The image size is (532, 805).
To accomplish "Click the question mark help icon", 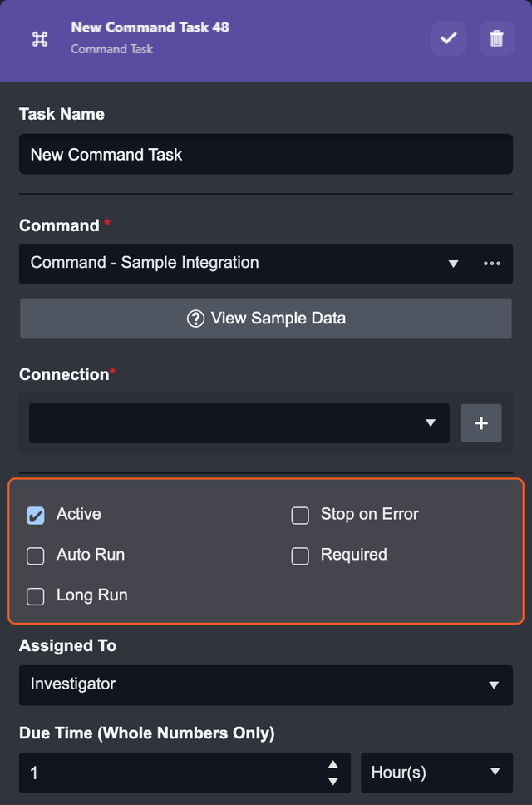I will 195,319.
